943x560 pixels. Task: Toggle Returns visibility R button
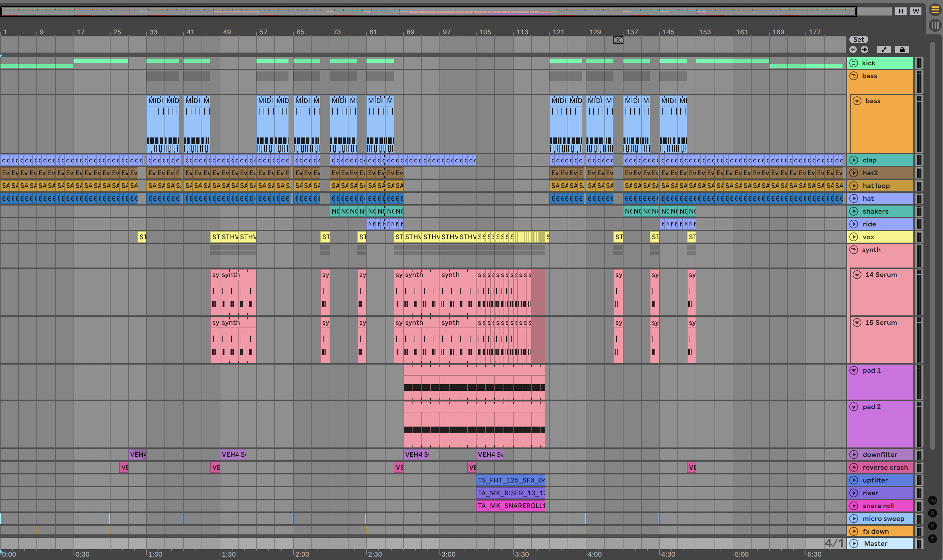point(933,513)
